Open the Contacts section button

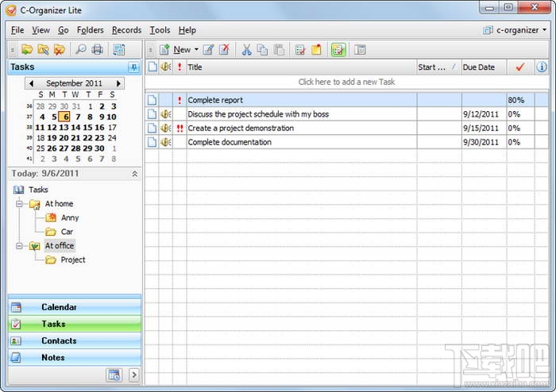coord(75,340)
